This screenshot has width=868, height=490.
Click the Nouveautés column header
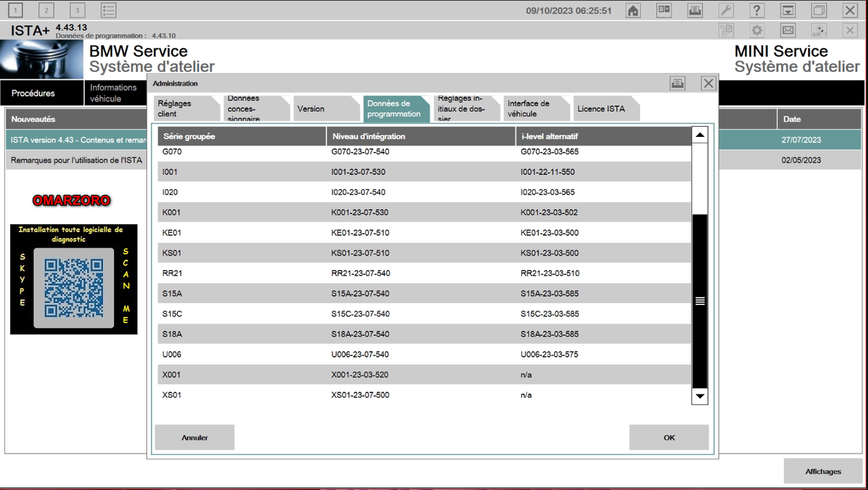(76, 119)
